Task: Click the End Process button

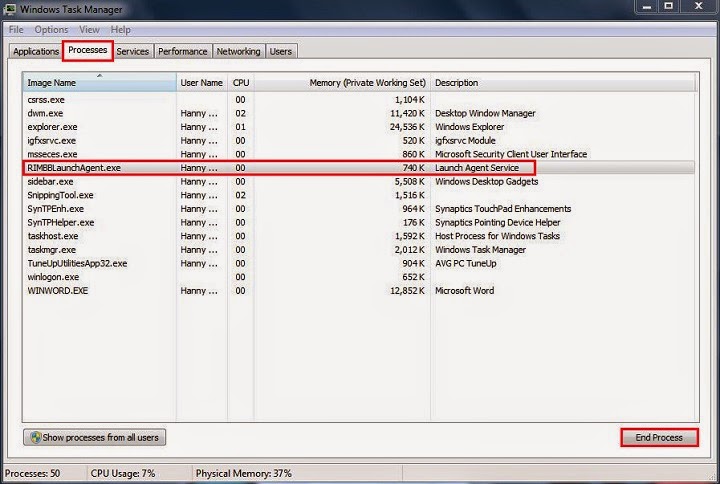Action: tap(659, 438)
